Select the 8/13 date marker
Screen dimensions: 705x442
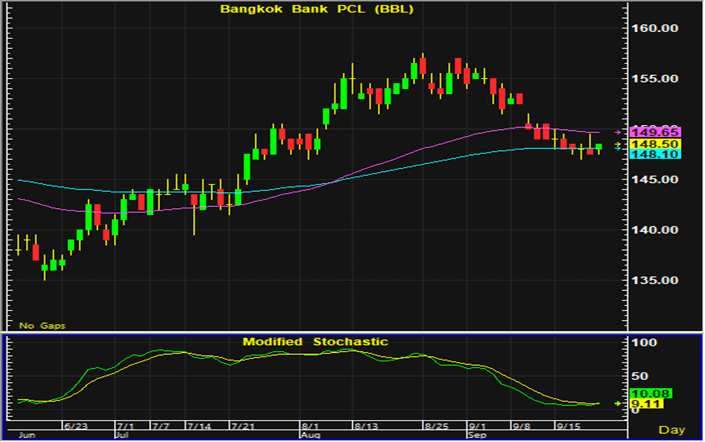[366, 424]
